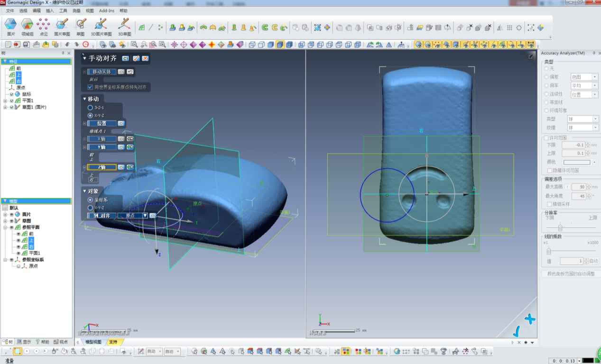Select 连续性 radio in Accuracy Analyzer
The width and height of the screenshot is (601, 364).
point(547,94)
